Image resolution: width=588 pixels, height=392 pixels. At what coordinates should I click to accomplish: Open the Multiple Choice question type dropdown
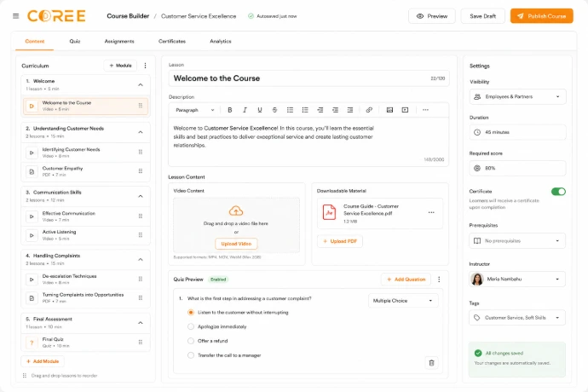click(403, 301)
